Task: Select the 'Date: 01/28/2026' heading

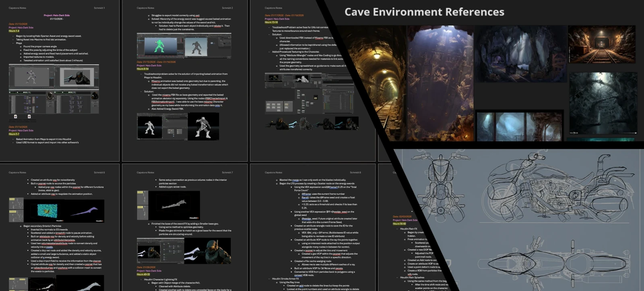Action: pos(146,267)
